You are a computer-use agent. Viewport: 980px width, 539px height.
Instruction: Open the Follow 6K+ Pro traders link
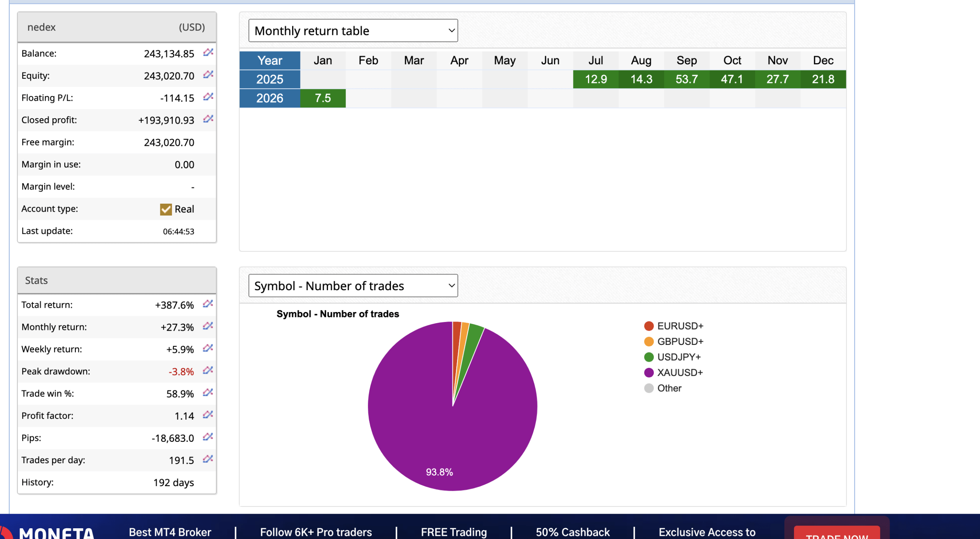click(x=315, y=532)
